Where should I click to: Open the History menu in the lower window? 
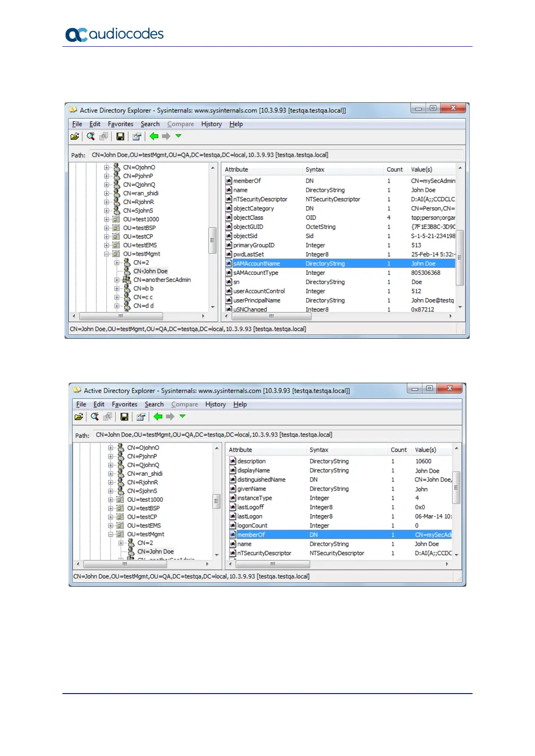215,405
